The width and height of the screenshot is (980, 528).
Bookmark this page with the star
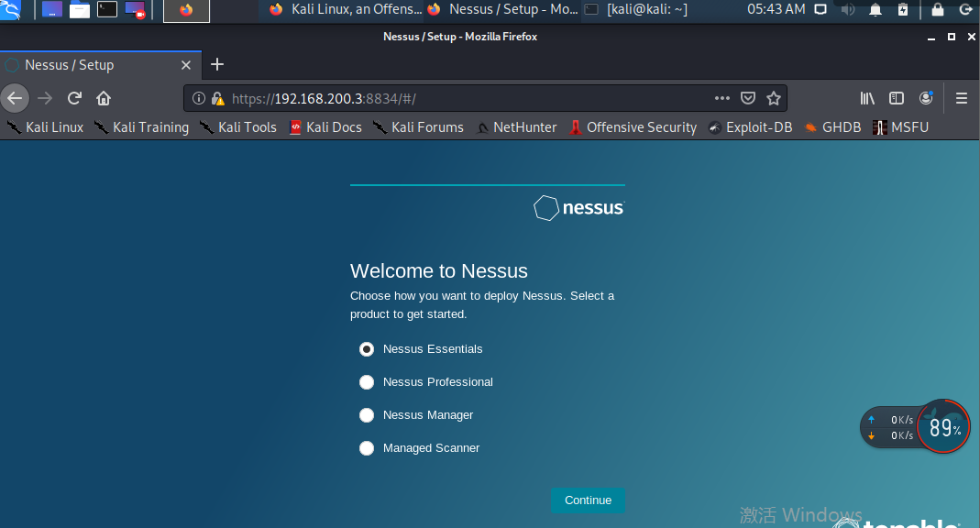pyautogui.click(x=774, y=98)
